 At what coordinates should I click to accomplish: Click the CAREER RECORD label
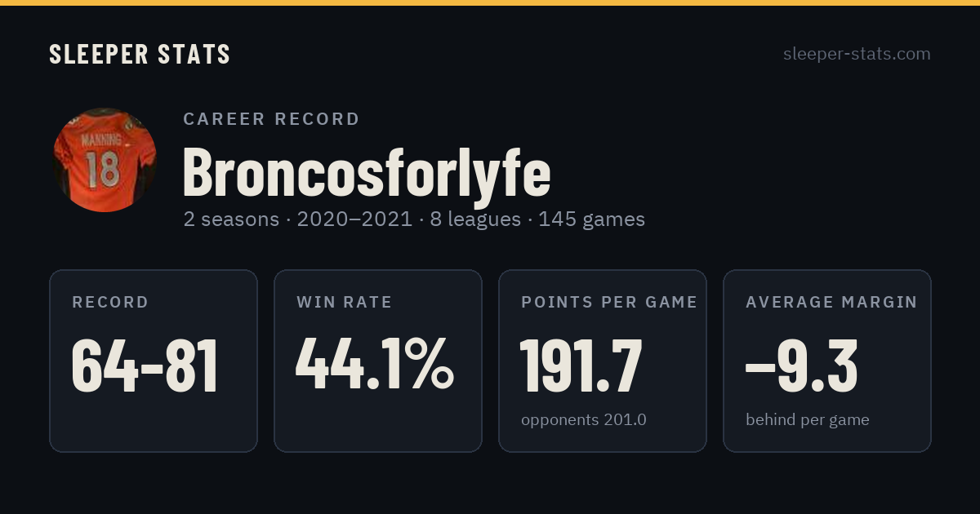pyautogui.click(x=271, y=119)
